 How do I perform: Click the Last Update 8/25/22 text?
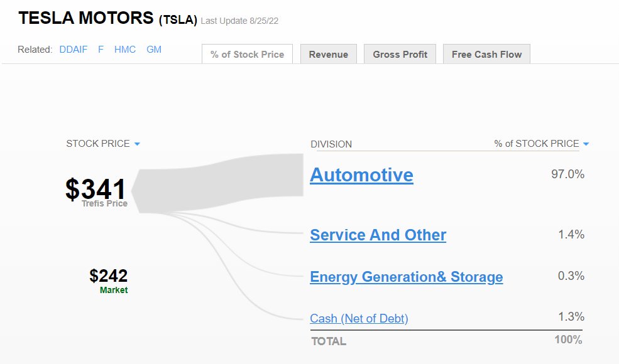(x=239, y=21)
